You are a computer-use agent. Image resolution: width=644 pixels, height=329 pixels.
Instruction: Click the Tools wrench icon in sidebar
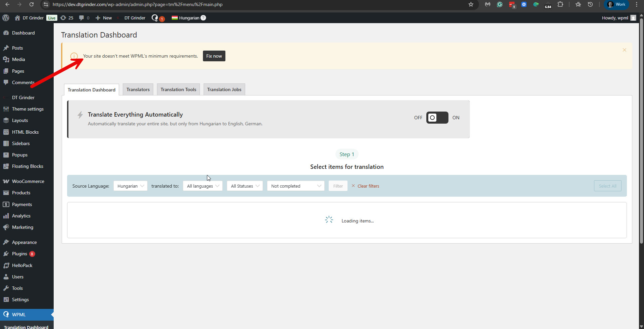6,288
